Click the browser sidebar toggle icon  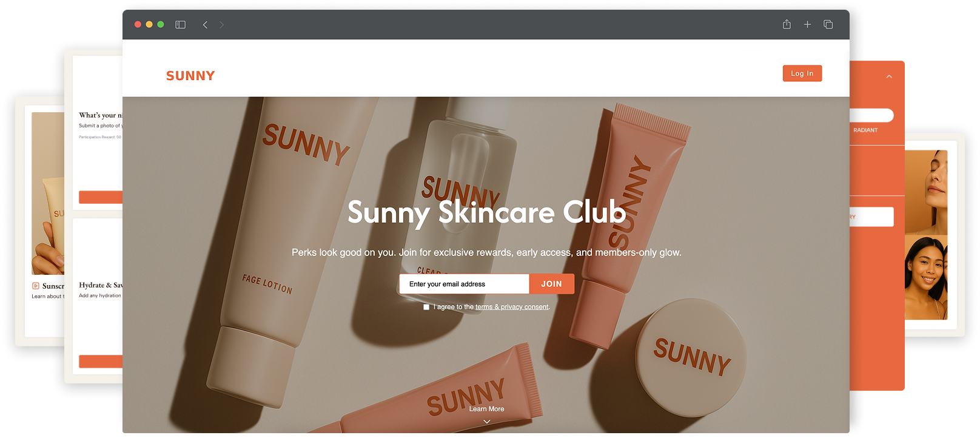pyautogui.click(x=180, y=25)
